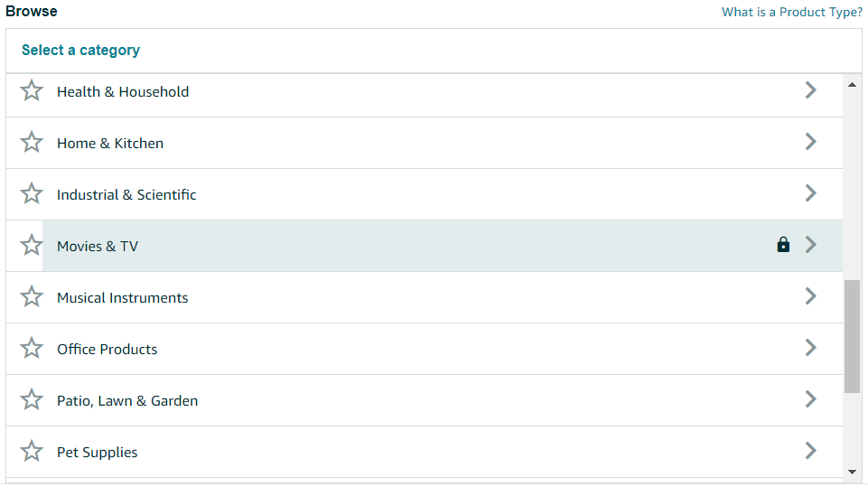Expand Health & Household with its chevron
This screenshot has height=487, width=868.
[x=810, y=90]
